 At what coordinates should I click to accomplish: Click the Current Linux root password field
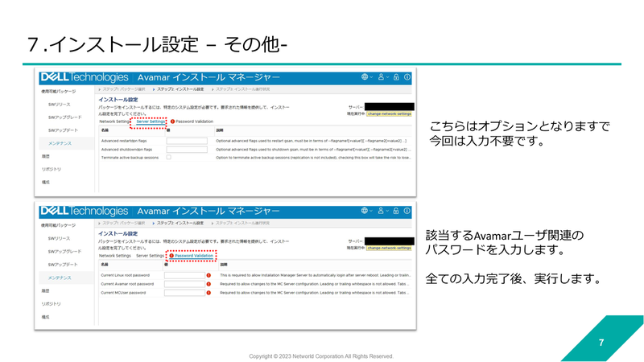(184, 275)
